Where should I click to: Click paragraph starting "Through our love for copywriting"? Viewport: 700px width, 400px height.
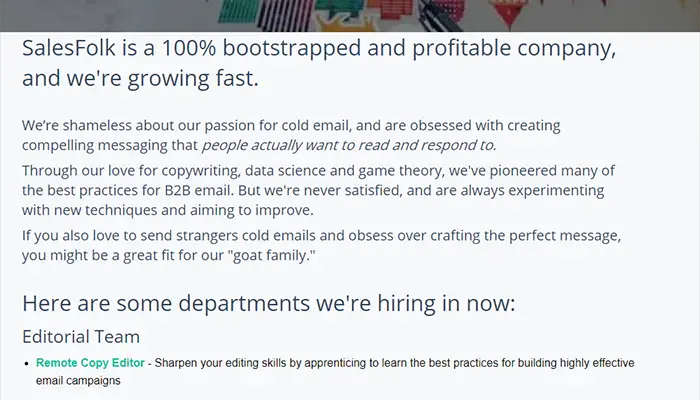tap(319, 190)
